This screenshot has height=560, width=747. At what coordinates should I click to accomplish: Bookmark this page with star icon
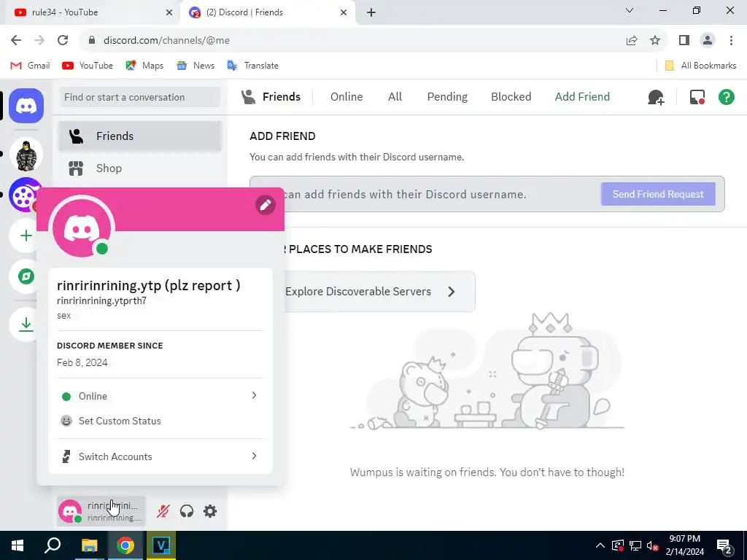[x=655, y=41]
